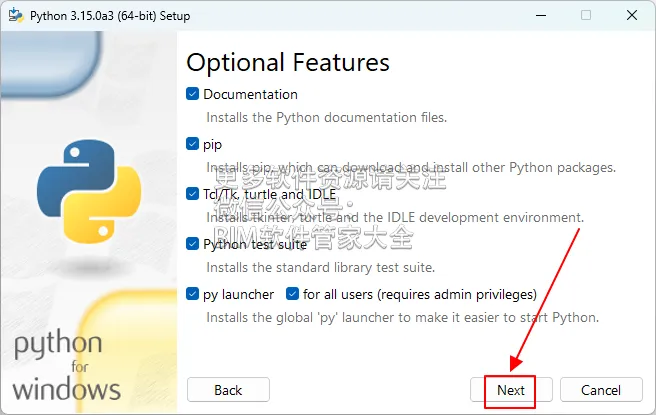Disable the Tcl/Tk, turtle and IDLE option
This screenshot has height=415, width=656.
click(193, 194)
